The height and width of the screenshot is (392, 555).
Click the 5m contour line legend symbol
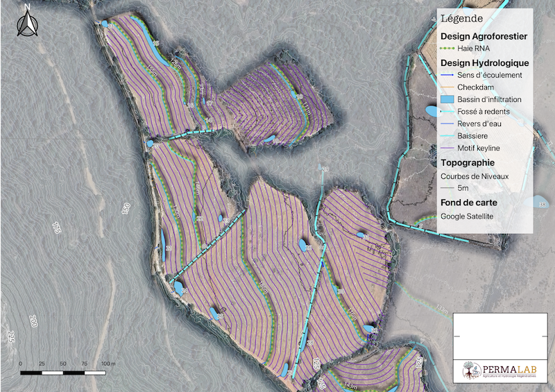coord(447,189)
